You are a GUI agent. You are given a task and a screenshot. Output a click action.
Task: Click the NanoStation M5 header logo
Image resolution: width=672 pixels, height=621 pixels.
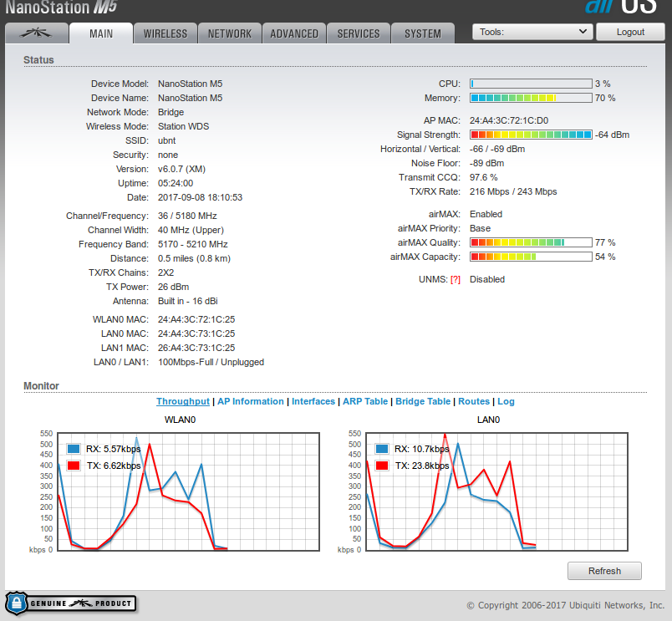tap(60, 7)
